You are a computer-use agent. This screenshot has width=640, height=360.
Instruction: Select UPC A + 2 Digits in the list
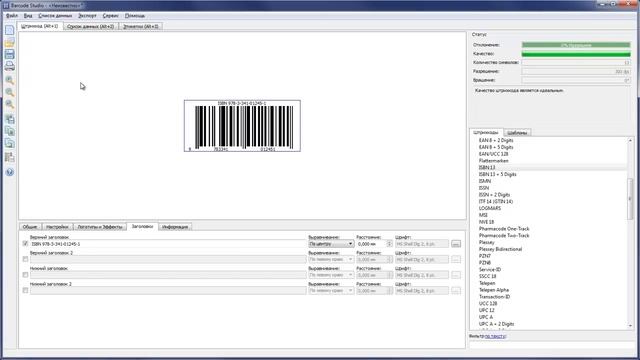point(496,324)
